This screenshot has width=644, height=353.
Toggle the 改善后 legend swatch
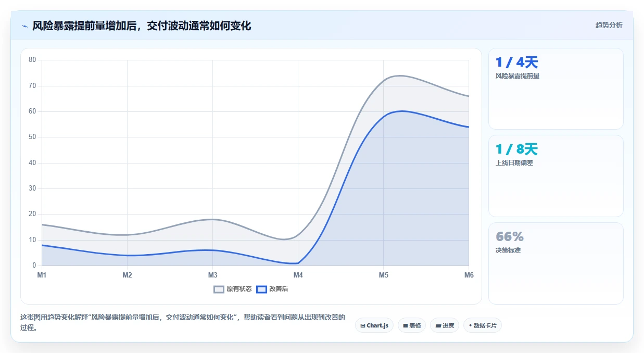(x=261, y=289)
